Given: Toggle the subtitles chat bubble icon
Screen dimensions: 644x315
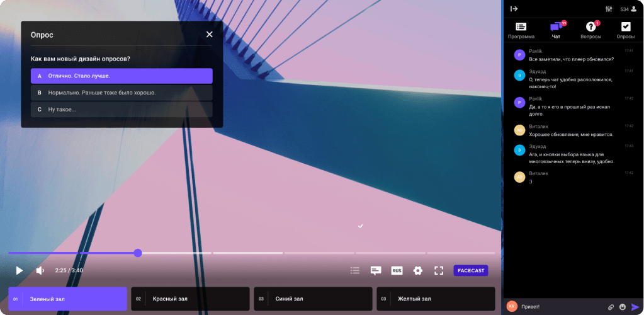Looking at the screenshot, I should coord(376,270).
